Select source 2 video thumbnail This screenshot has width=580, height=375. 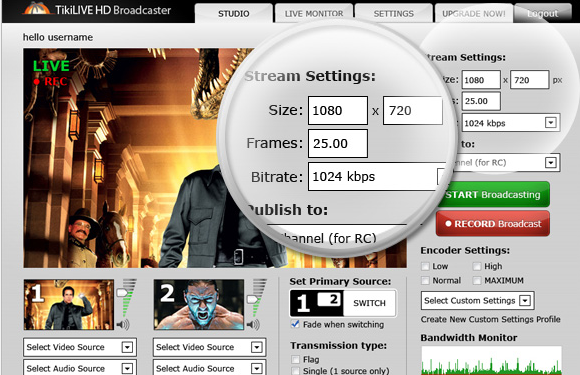(x=199, y=305)
